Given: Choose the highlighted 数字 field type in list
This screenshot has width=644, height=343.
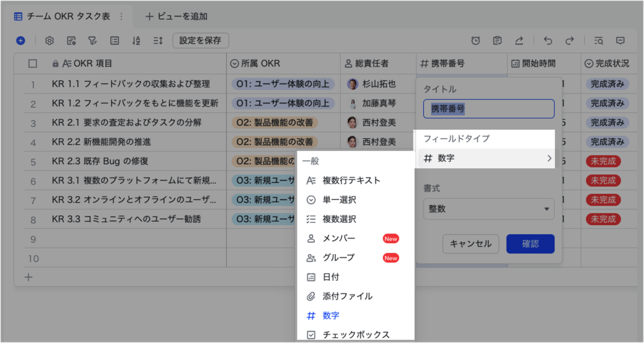Looking at the screenshot, I should click(356, 316).
